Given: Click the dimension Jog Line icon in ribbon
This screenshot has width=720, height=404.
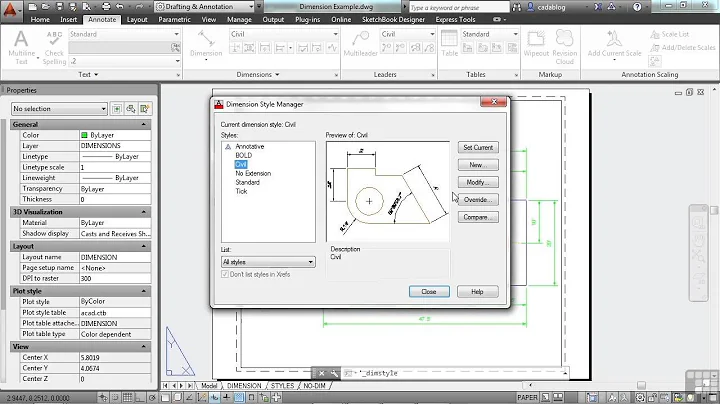Looking at the screenshot, I should click(x=332, y=47).
